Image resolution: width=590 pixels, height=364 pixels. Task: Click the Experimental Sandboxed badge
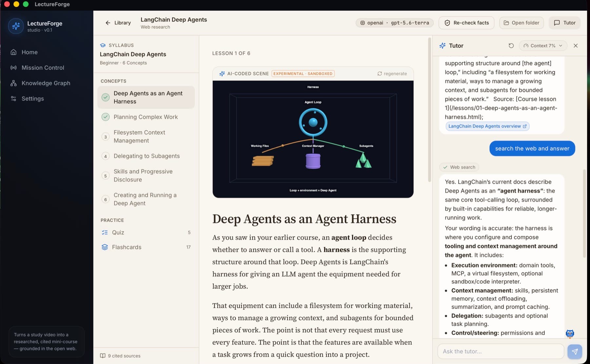(x=303, y=73)
